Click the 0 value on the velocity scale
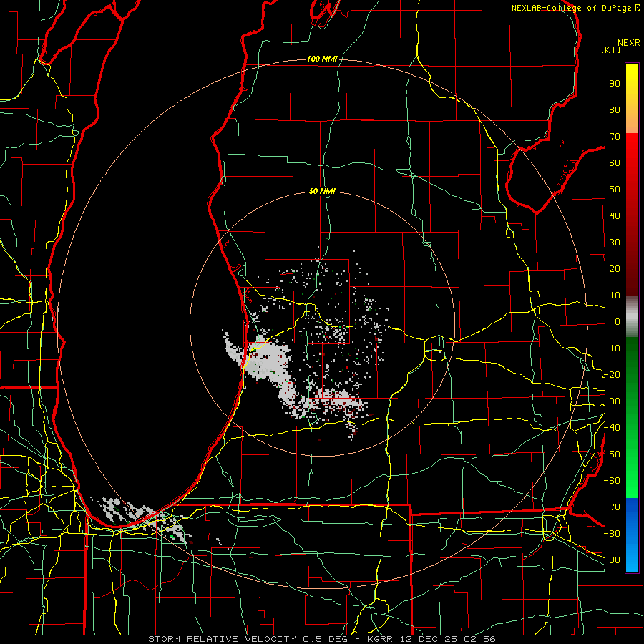The image size is (644, 644). (618, 322)
